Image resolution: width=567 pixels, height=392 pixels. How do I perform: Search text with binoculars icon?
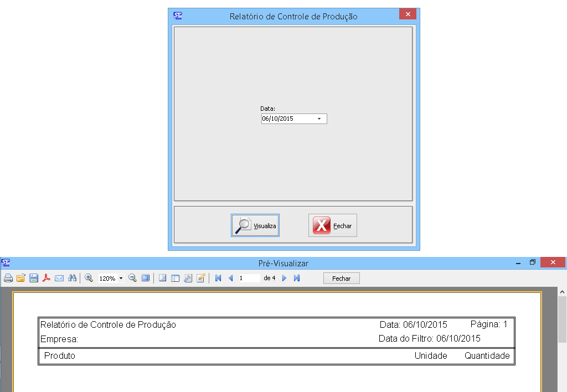(x=72, y=278)
